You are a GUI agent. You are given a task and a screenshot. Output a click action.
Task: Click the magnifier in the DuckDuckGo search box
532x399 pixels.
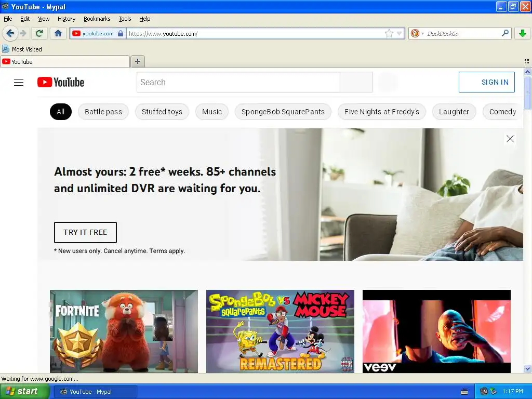tap(505, 33)
